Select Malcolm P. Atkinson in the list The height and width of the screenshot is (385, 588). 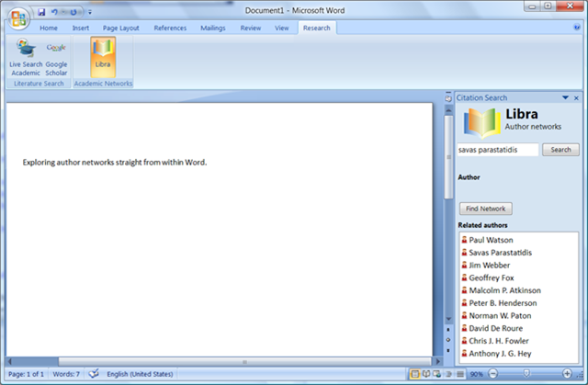(x=501, y=290)
